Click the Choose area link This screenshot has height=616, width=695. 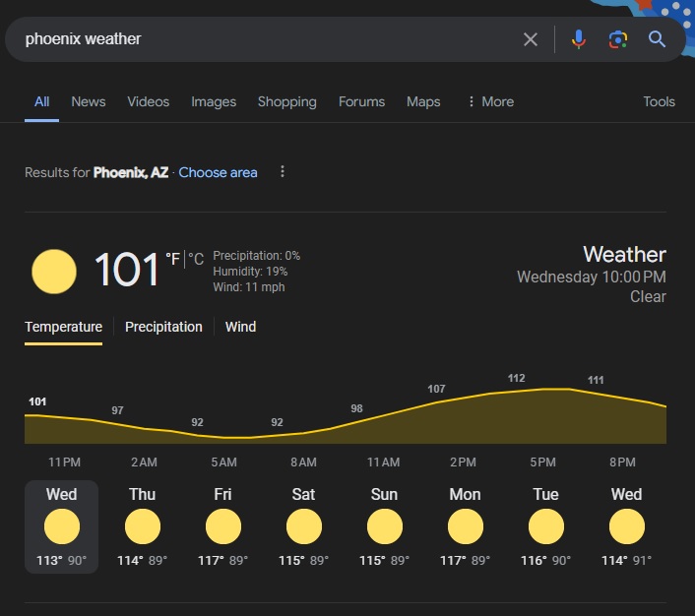[x=218, y=172]
